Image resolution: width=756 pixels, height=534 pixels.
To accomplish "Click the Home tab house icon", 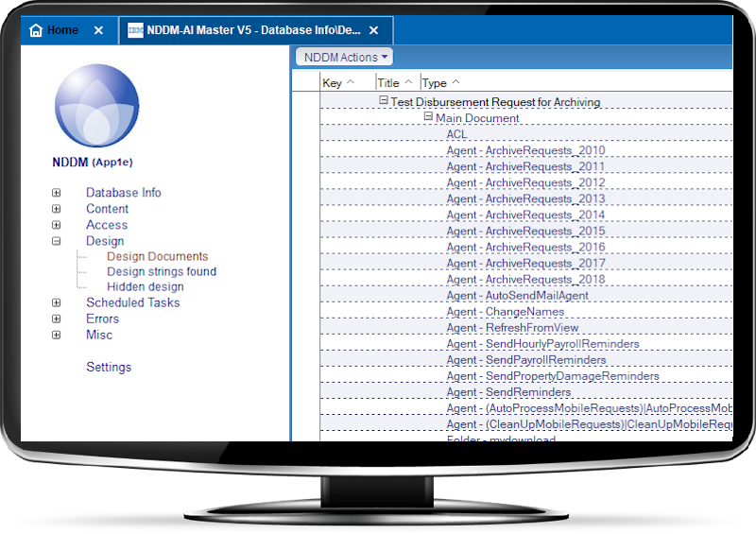I will click(36, 30).
